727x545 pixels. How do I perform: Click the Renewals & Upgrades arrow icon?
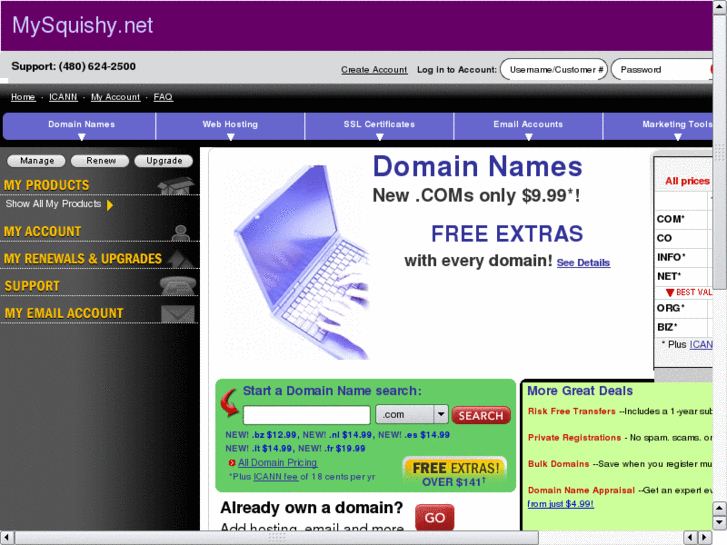pos(180,259)
